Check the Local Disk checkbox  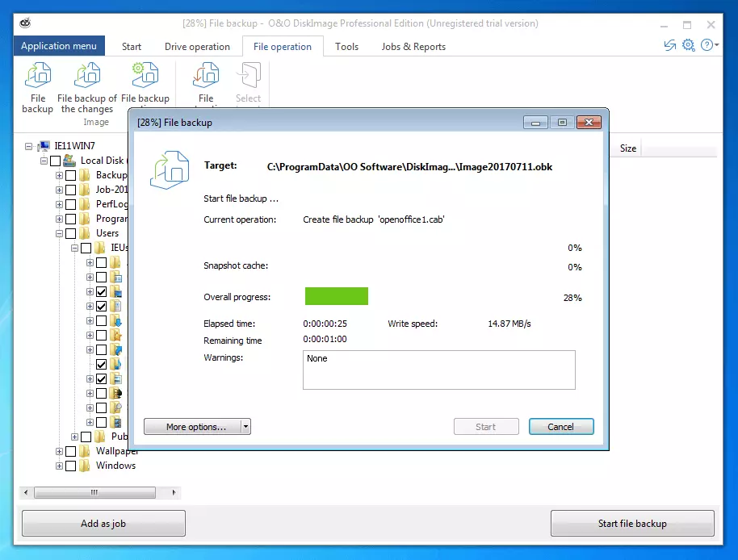[55, 161]
